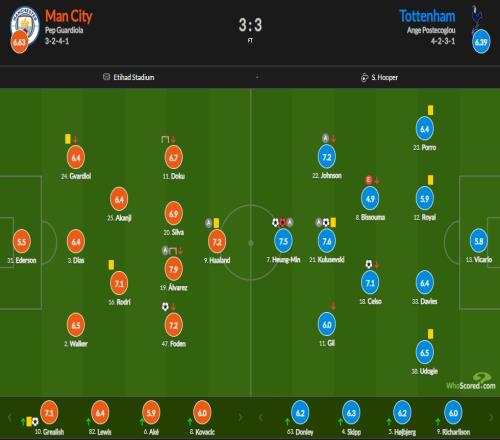
Task: Click the Man City club crest
Action: pos(26,25)
